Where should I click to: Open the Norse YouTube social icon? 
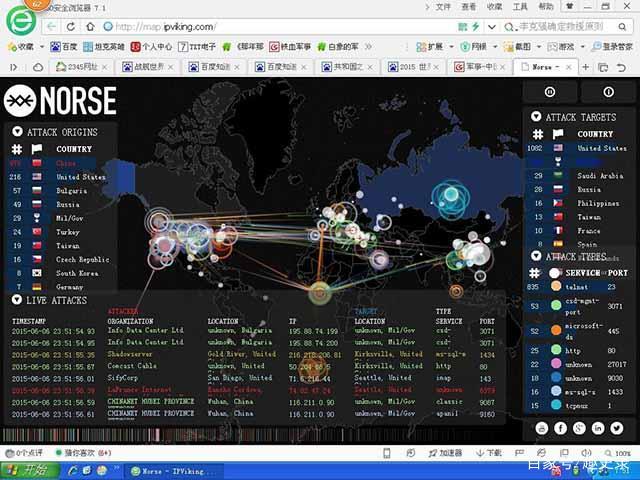pos(542,428)
